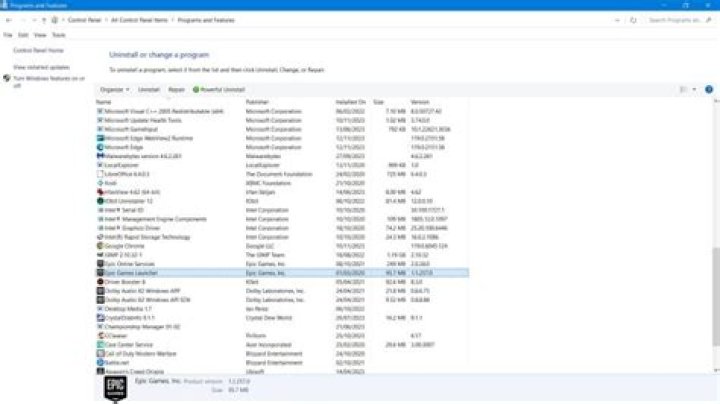Open the help question mark icon
The height and width of the screenshot is (404, 720).
coord(709,90)
